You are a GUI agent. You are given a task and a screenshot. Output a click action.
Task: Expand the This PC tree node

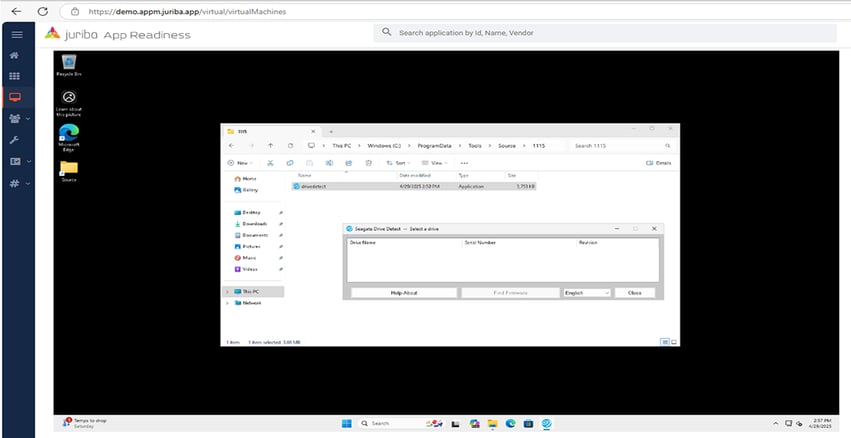227,292
